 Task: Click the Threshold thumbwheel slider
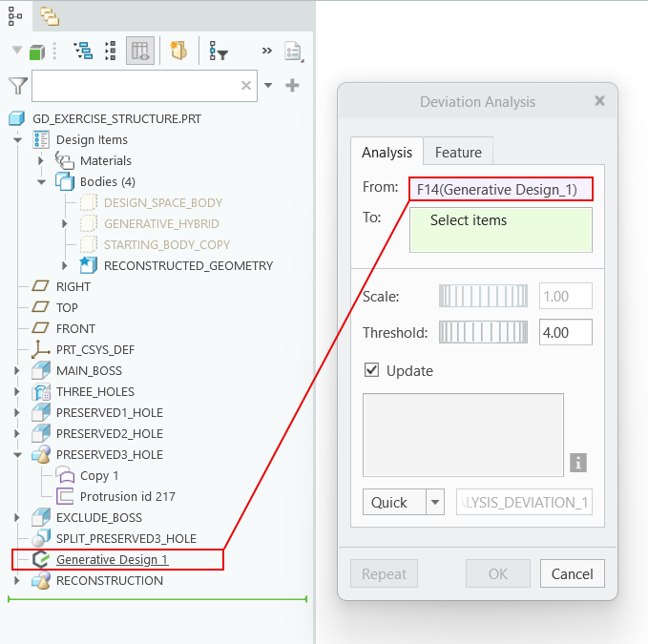pos(483,333)
